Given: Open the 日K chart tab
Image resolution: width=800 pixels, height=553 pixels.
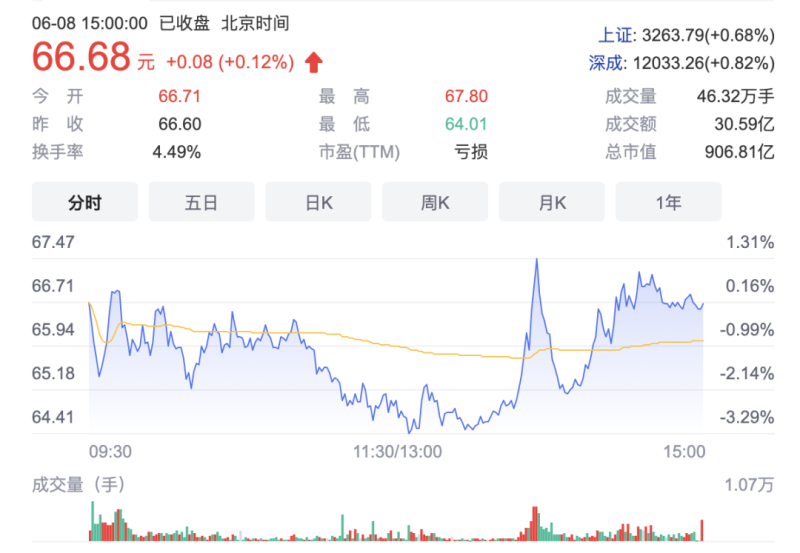Looking at the screenshot, I should (x=318, y=203).
